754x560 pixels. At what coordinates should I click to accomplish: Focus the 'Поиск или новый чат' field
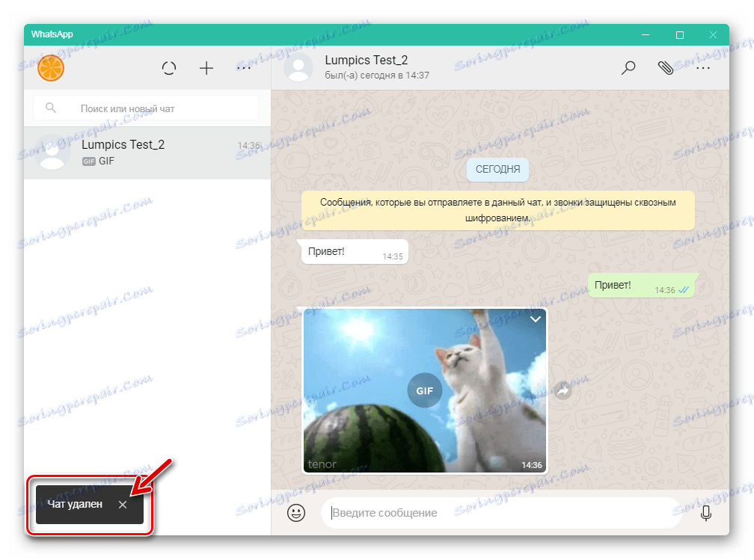[x=146, y=108]
